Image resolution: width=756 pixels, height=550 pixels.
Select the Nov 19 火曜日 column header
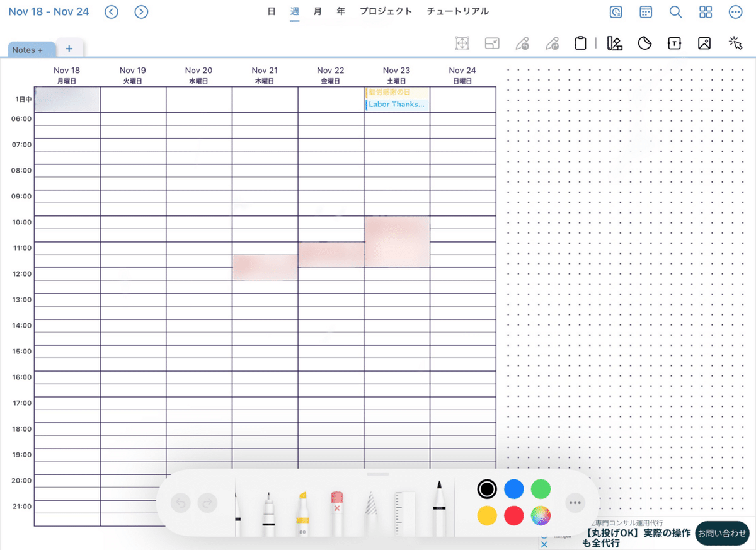[133, 75]
